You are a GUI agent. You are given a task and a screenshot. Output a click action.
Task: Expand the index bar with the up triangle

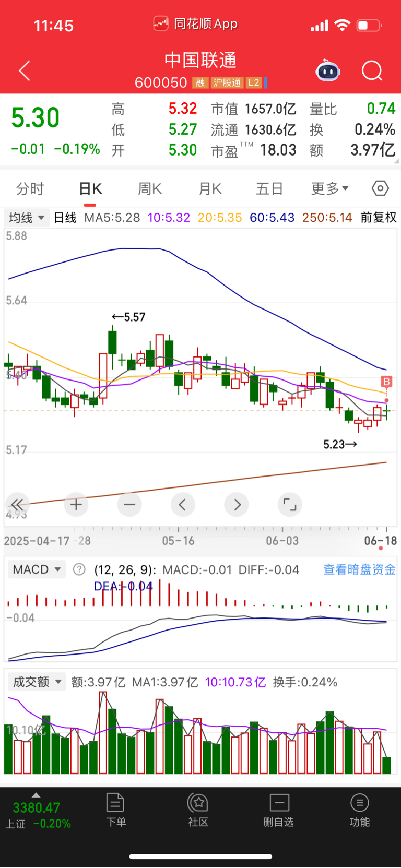coord(36,795)
